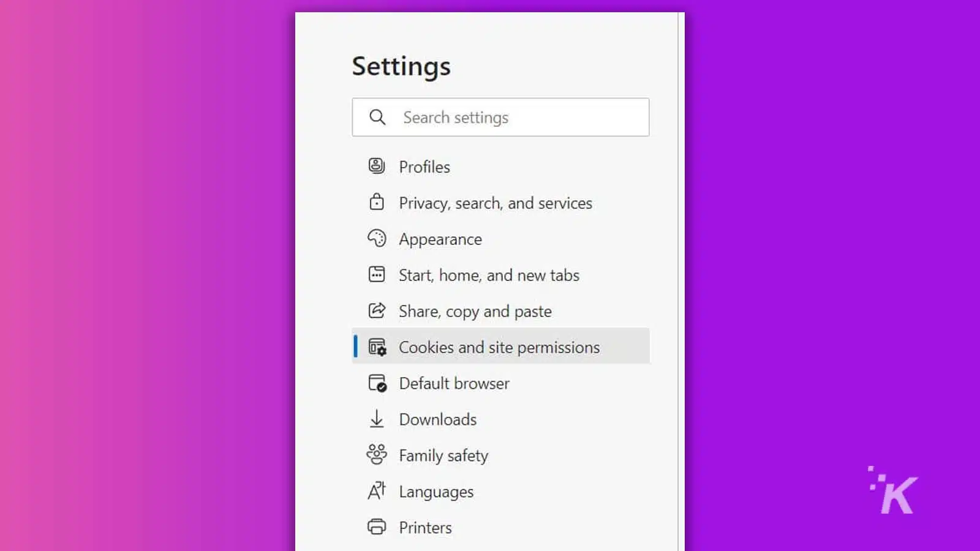The height and width of the screenshot is (551, 980).
Task: Select the Profiles icon
Action: coord(377,166)
